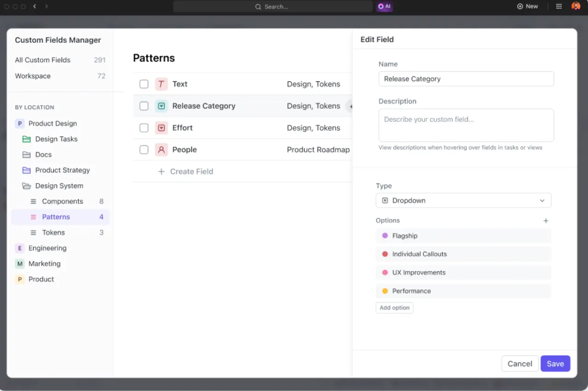Go back with the left arrow icon
This screenshot has width=588, height=391.
[x=35, y=6]
